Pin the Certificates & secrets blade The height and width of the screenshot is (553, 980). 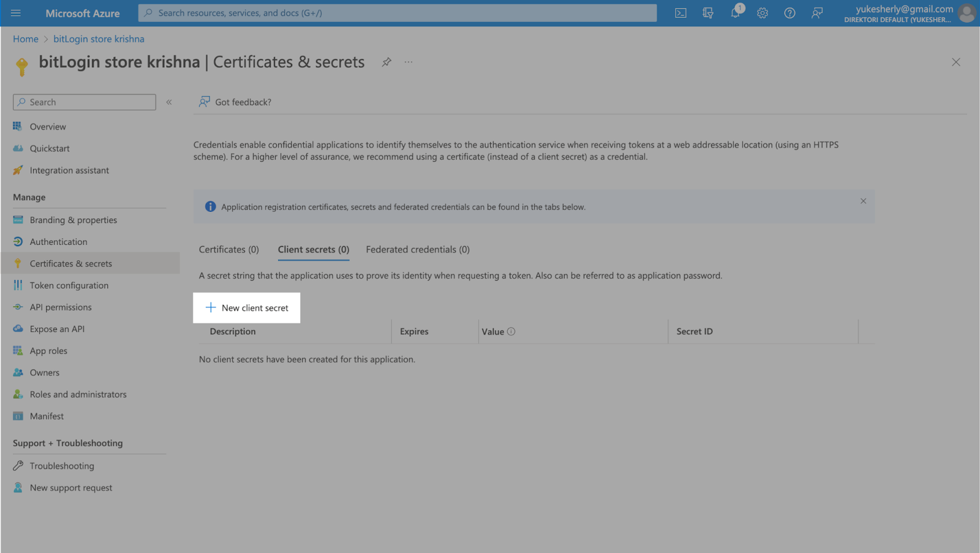[x=386, y=62]
